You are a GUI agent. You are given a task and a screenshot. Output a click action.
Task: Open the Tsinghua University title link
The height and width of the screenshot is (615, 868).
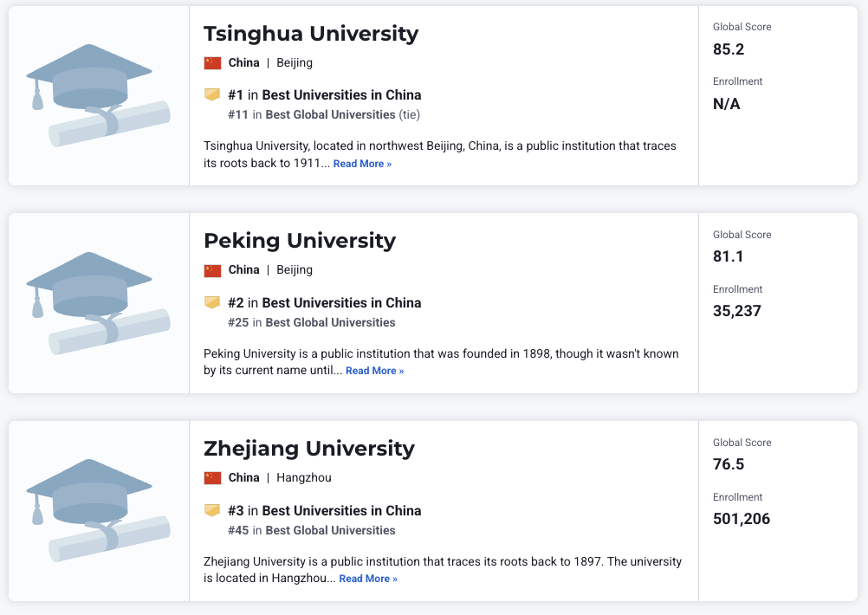tap(310, 34)
